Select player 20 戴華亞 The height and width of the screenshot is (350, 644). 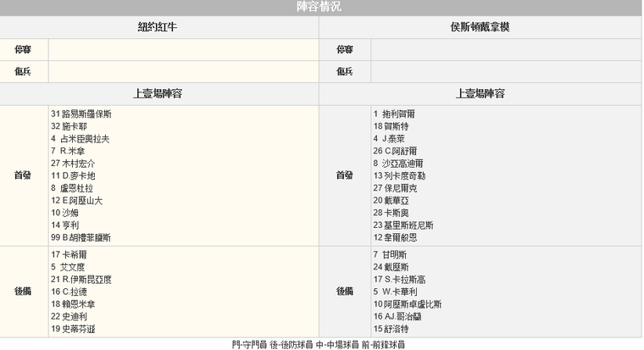[391, 201]
